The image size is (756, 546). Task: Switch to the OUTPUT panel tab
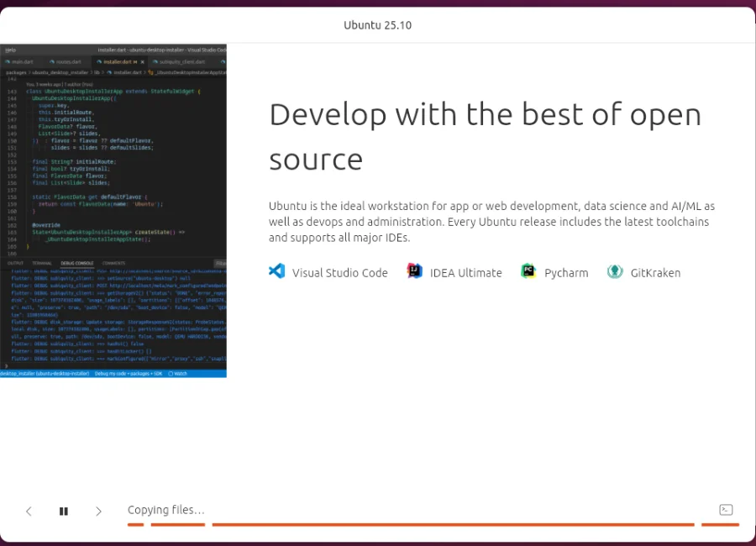[17, 263]
